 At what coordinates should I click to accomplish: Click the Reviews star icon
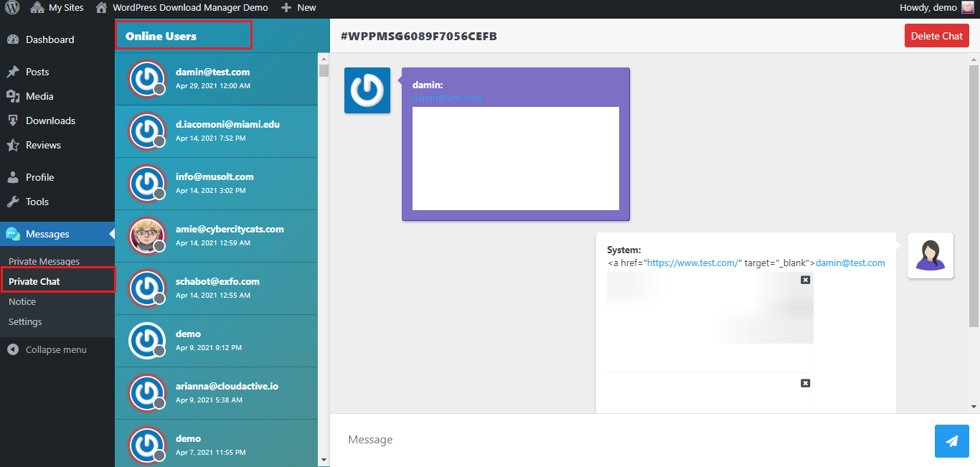[14, 145]
